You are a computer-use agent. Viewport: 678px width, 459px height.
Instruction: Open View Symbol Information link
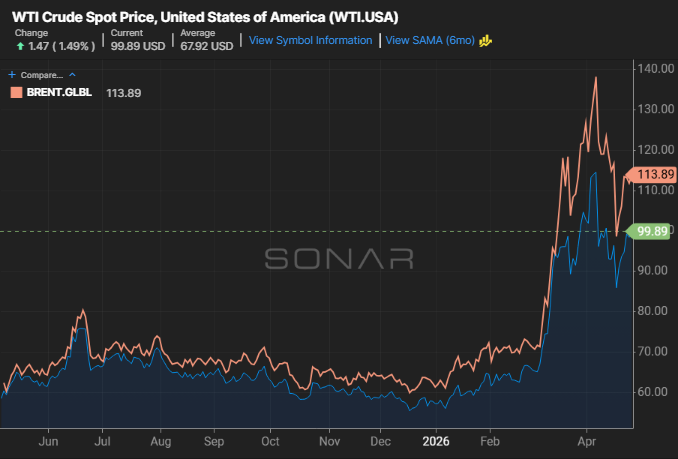pyautogui.click(x=310, y=40)
